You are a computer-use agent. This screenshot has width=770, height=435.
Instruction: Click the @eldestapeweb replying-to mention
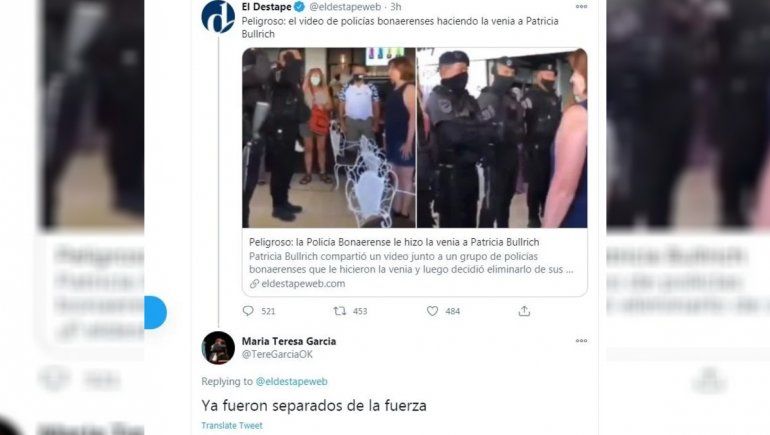click(x=291, y=381)
